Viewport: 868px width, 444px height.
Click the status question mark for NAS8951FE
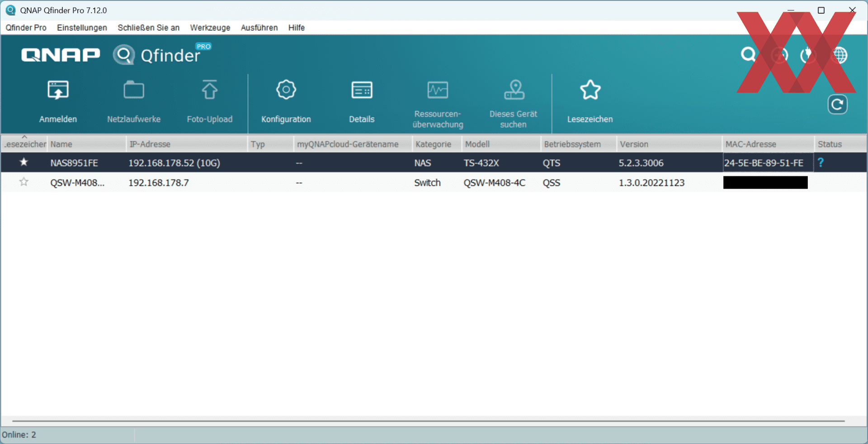(x=821, y=162)
